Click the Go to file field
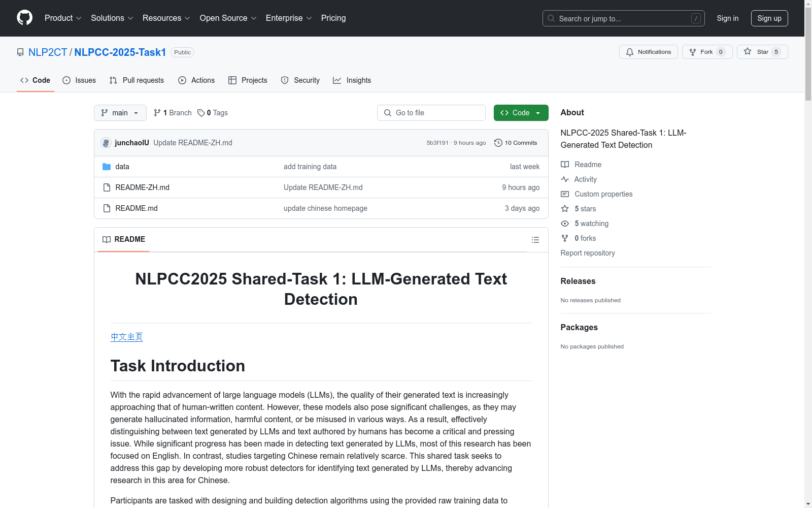Screen dimensions: 812x508 [431, 113]
